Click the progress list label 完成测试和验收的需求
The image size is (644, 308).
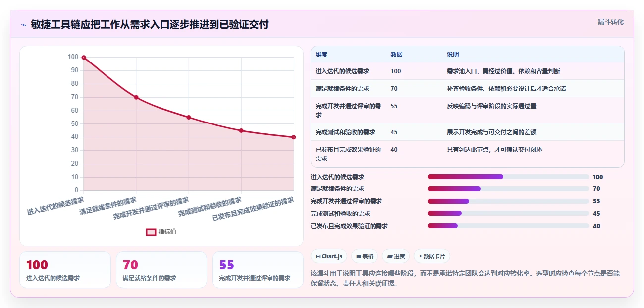tap(340, 213)
